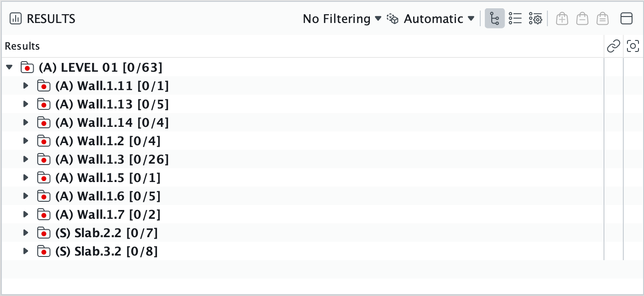
Task: Click the Automatic cube icon
Action: tap(392, 19)
